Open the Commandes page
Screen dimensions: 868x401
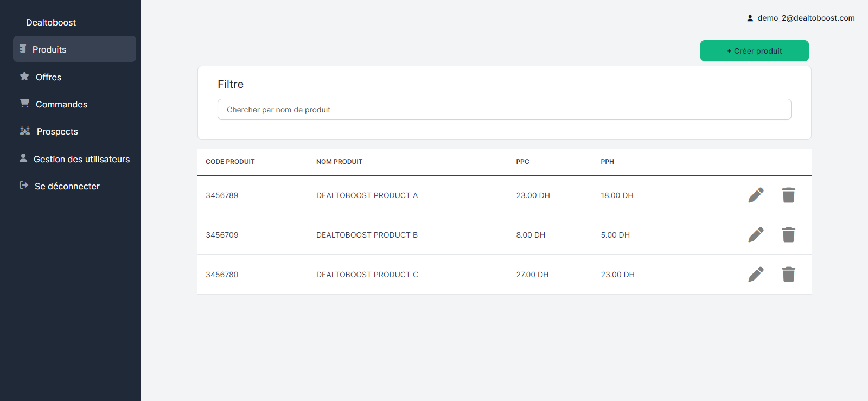(x=61, y=104)
